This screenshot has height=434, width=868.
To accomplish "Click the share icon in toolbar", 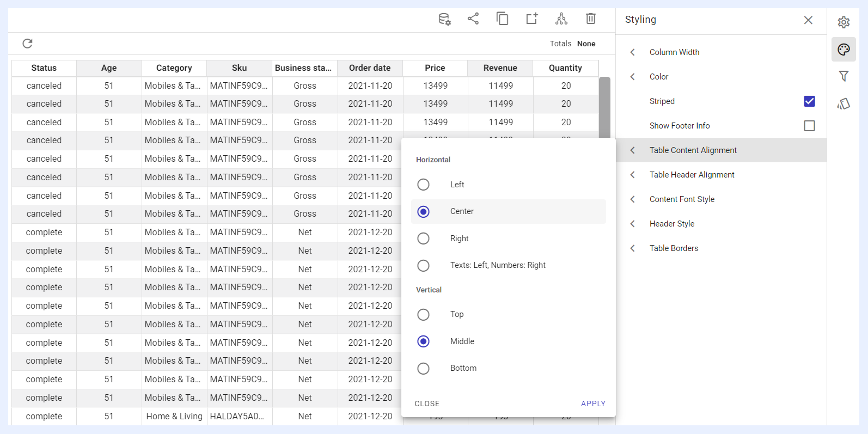I will tap(473, 19).
